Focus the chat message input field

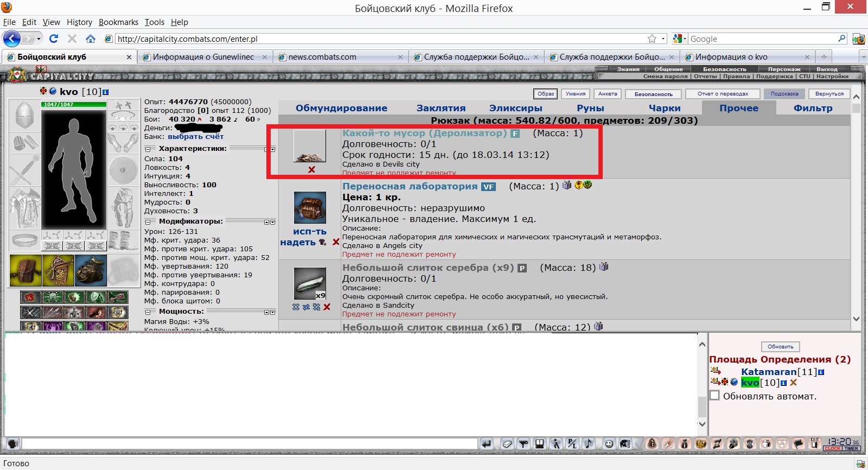[x=249, y=444]
